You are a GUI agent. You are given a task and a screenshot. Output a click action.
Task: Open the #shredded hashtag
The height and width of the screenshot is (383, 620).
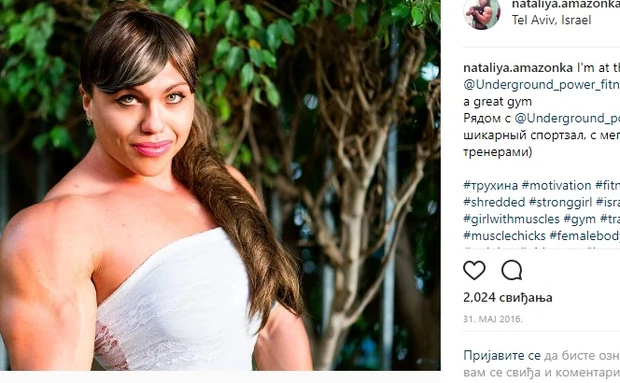494,202
